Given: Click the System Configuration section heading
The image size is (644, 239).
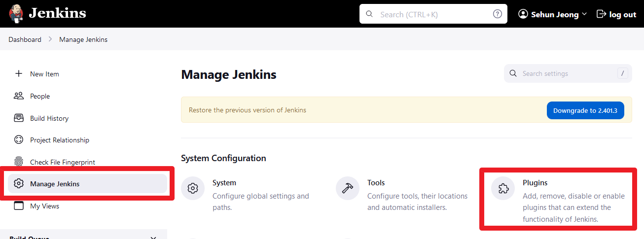Looking at the screenshot, I should [223, 158].
